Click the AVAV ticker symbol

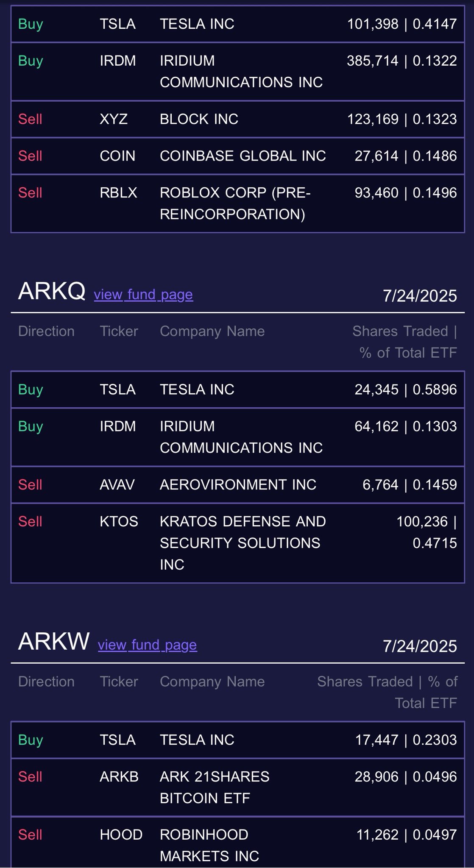[x=117, y=484]
